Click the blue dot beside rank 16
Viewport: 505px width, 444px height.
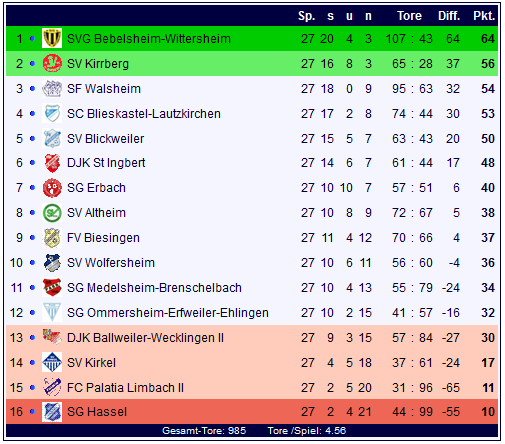[32, 412]
